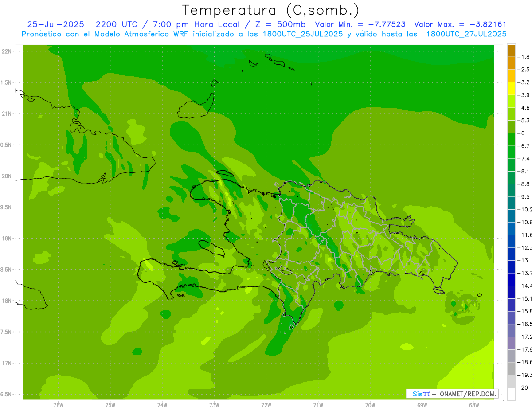532x411 pixels.
Task: Click the "-8.8" colorbar label
Action: [524, 184]
